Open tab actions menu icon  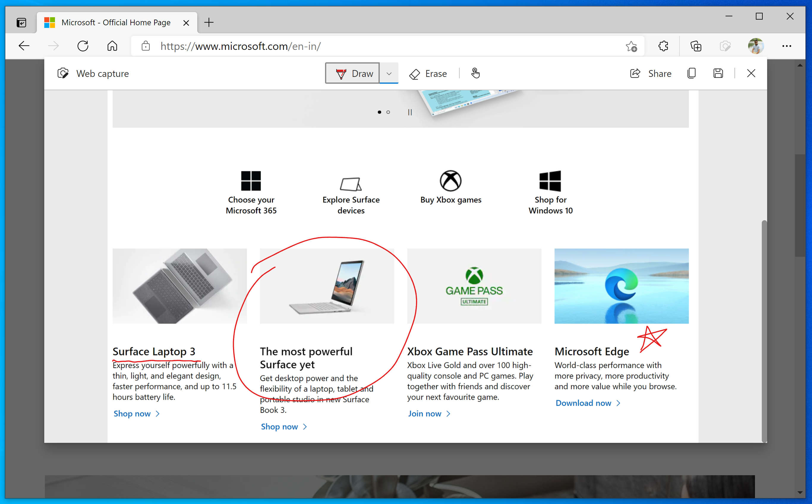click(x=21, y=23)
